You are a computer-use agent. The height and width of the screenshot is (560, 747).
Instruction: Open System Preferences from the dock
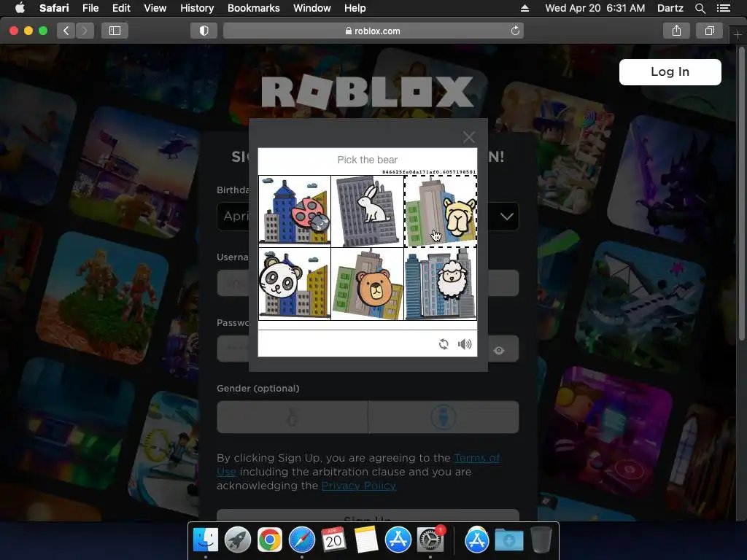coord(430,540)
